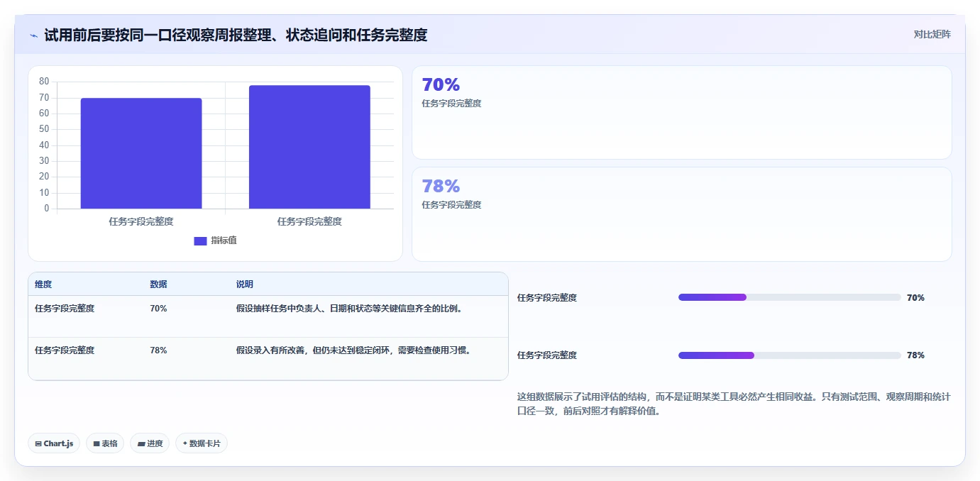The image size is (980, 481).
Task: Click the 说明 table column header
Action: tap(245, 284)
